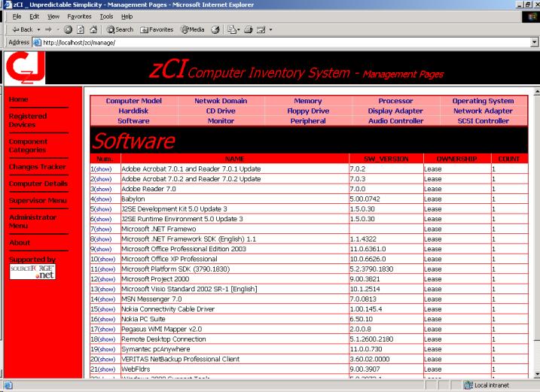Click the Stop loading icon
This screenshot has width=540, height=392.
pos(68,29)
